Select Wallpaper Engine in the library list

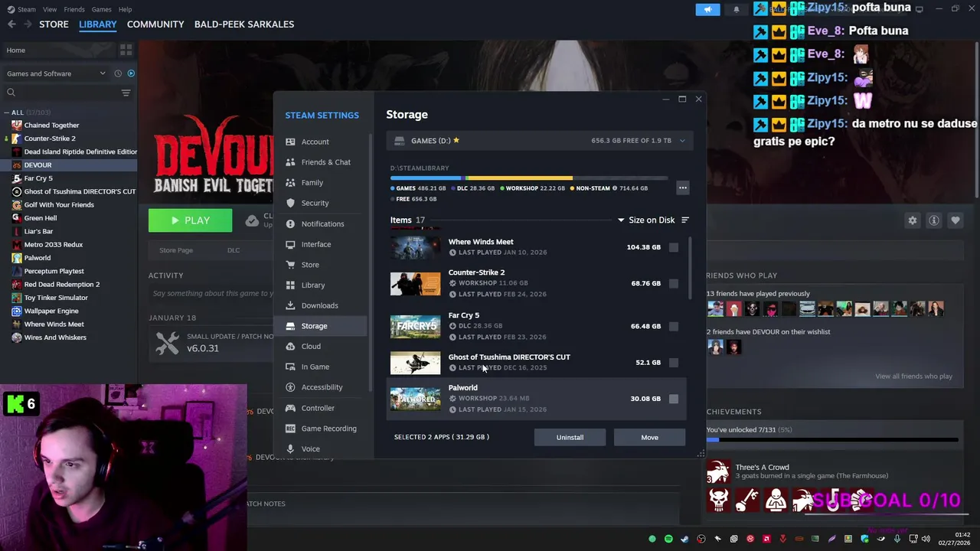(51, 311)
